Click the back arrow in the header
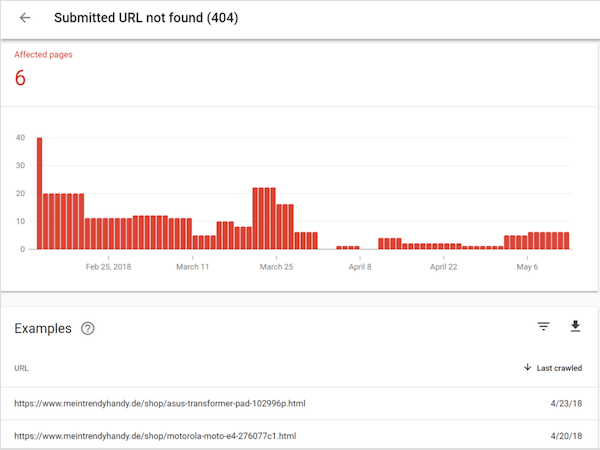 pyautogui.click(x=25, y=18)
